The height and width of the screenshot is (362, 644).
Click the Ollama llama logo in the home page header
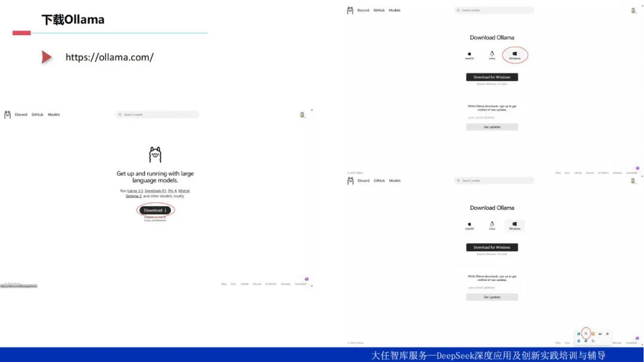7,115
